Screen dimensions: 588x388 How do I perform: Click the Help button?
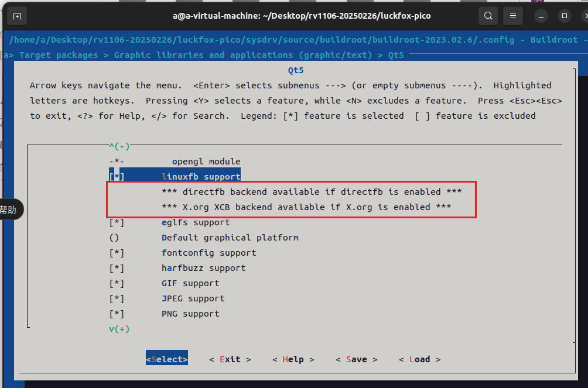tap(293, 359)
